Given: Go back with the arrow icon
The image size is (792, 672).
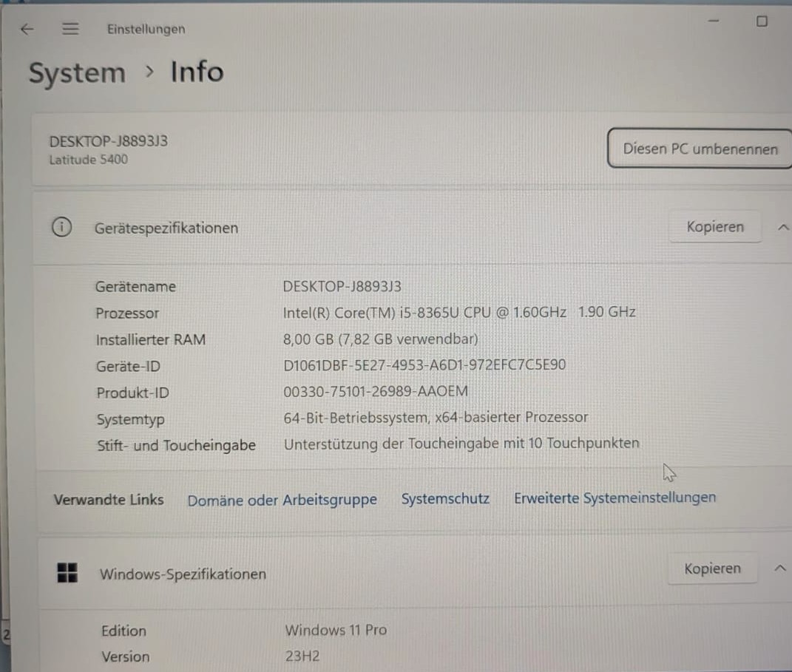Looking at the screenshot, I should [27, 30].
